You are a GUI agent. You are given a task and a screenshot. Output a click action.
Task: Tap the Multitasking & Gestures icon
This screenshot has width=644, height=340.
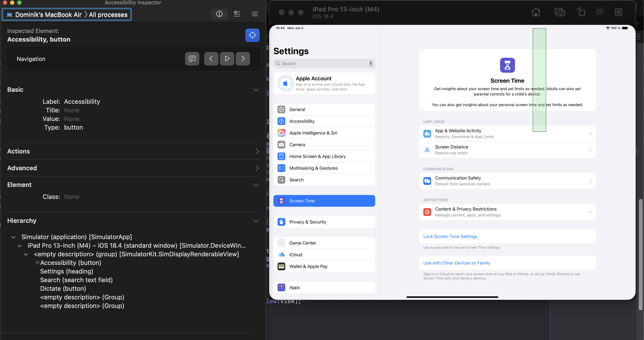pos(281,168)
